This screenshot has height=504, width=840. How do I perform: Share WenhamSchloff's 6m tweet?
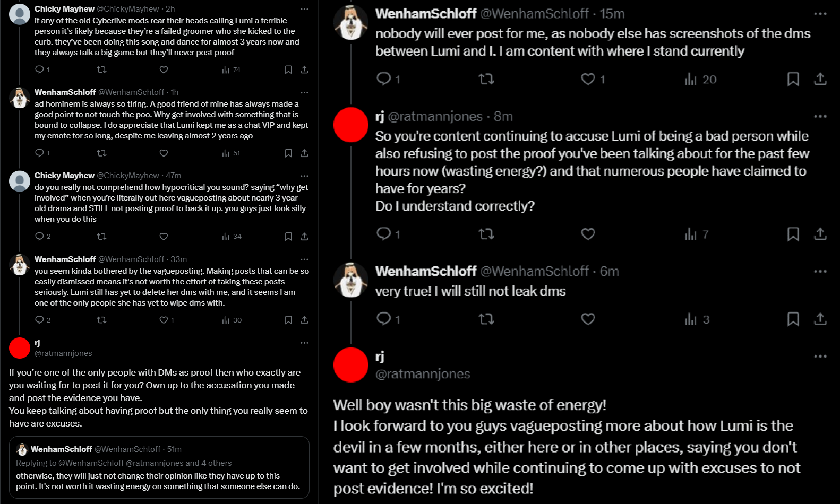(820, 319)
